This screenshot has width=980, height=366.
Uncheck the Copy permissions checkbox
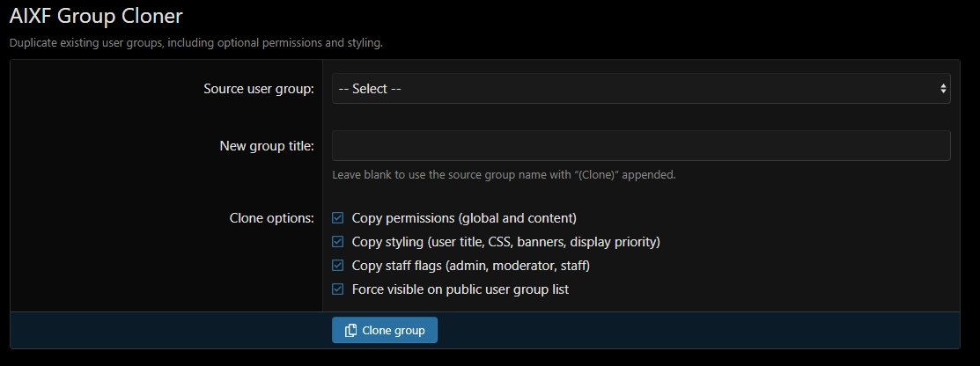coord(337,217)
